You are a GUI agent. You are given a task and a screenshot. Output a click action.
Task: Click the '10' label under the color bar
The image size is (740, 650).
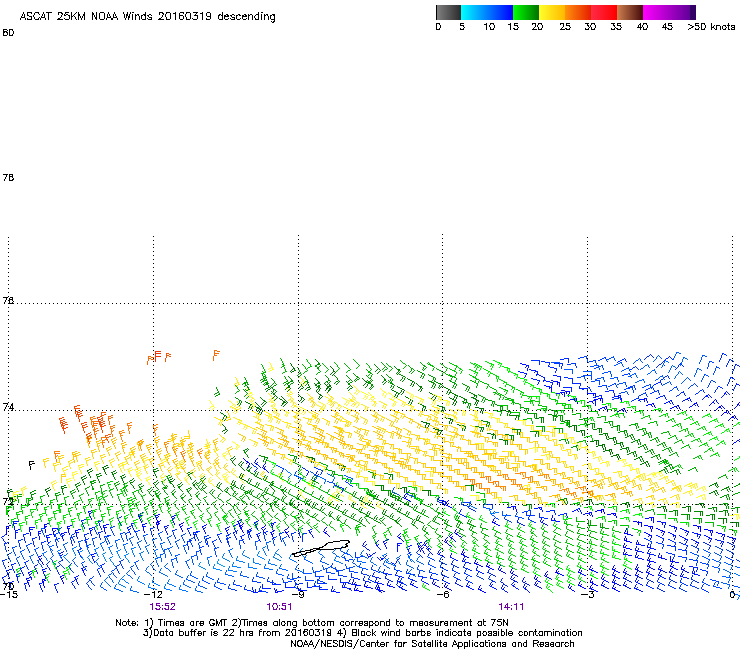(x=489, y=27)
